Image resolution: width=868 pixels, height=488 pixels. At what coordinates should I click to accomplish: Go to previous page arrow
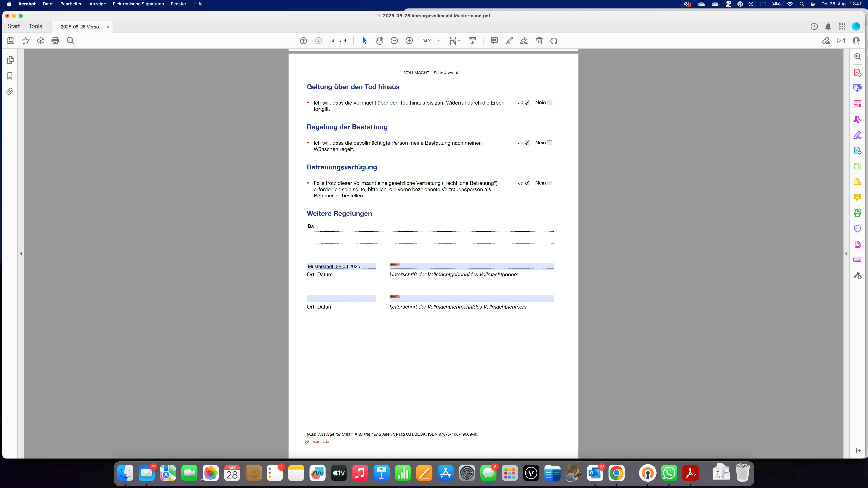tap(303, 41)
